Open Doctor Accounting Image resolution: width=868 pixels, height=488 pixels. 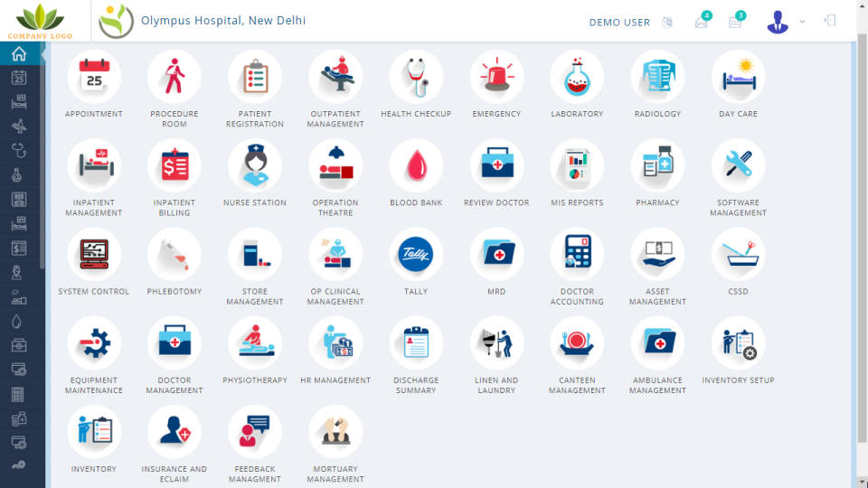[x=577, y=255]
